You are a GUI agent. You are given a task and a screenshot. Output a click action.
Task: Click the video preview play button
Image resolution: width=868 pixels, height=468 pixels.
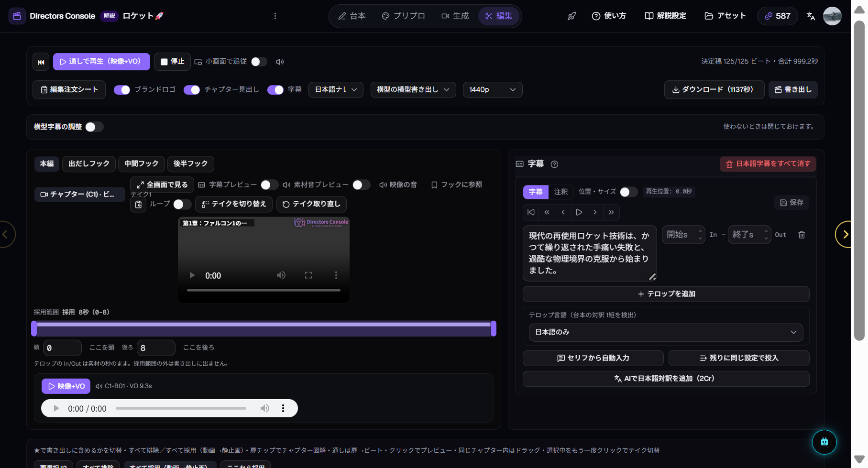pos(192,275)
